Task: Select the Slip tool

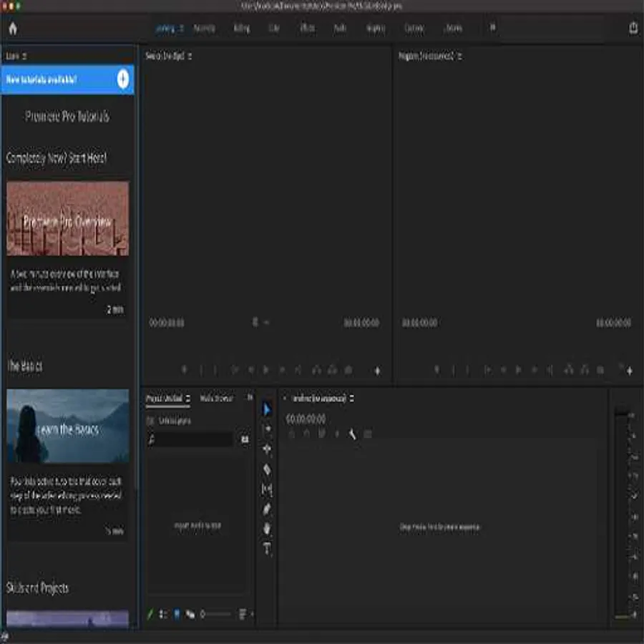Action: point(267,489)
